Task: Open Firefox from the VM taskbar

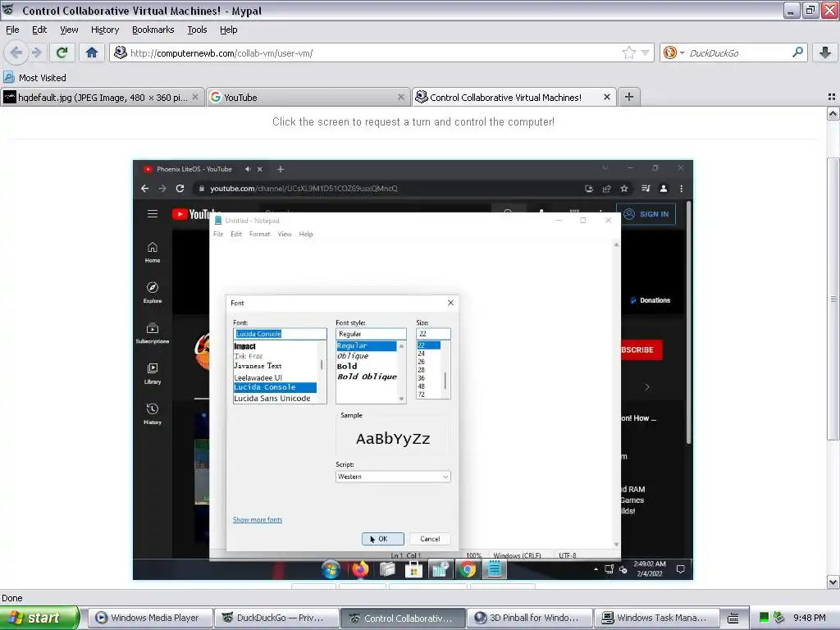Action: (360, 569)
